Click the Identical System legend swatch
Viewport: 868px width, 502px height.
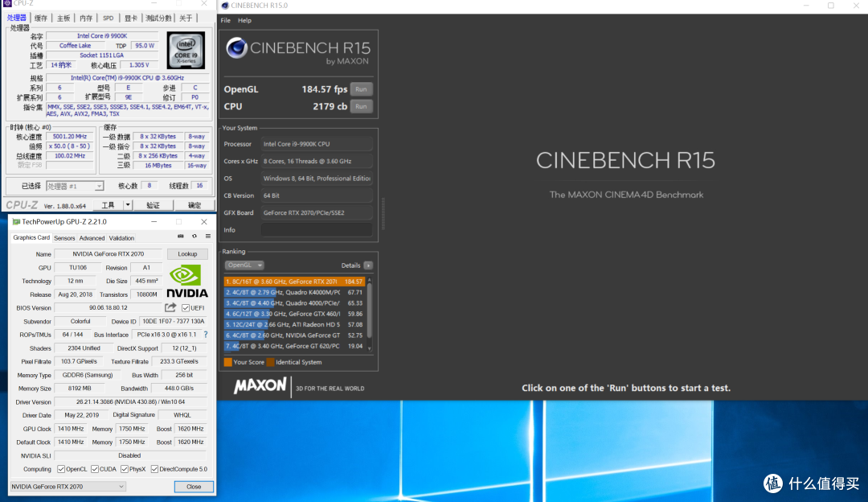tap(270, 362)
